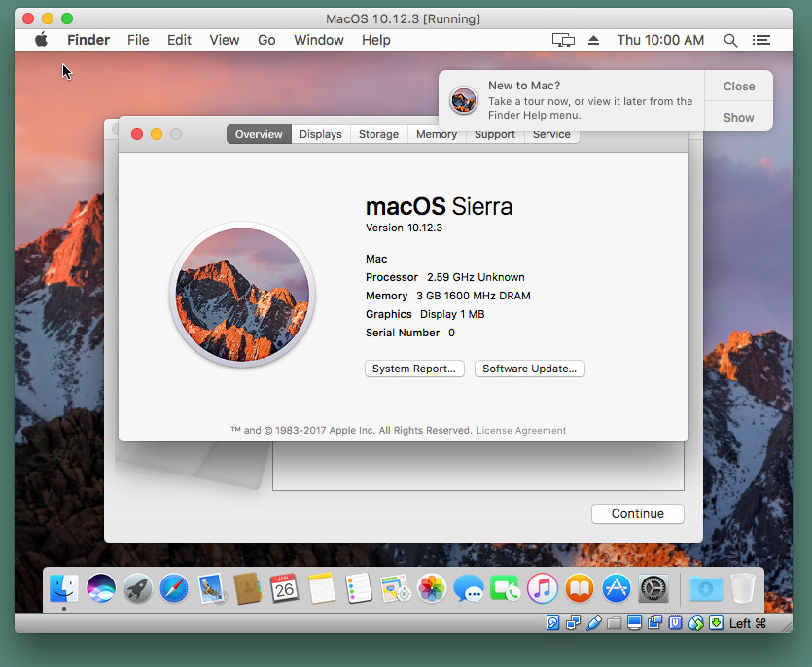This screenshot has width=812, height=667.
Task: Open display mirroring menu bar icon
Action: (x=563, y=40)
